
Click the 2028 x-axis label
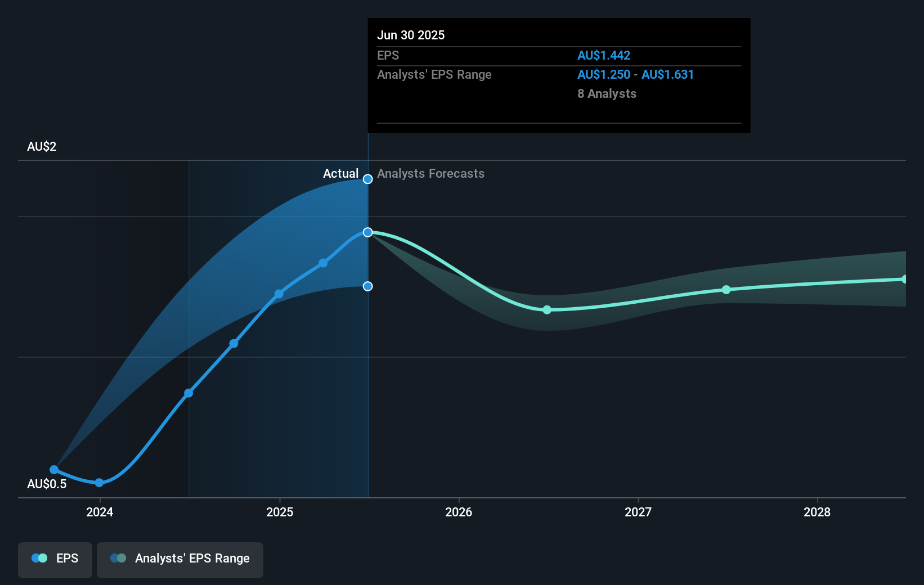click(817, 512)
